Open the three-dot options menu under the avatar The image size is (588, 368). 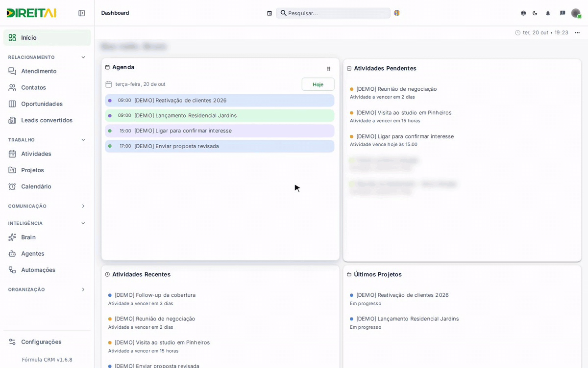(x=577, y=33)
